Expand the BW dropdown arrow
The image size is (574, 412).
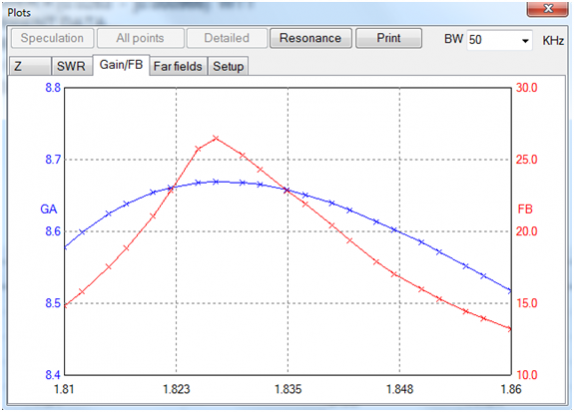[525, 40]
